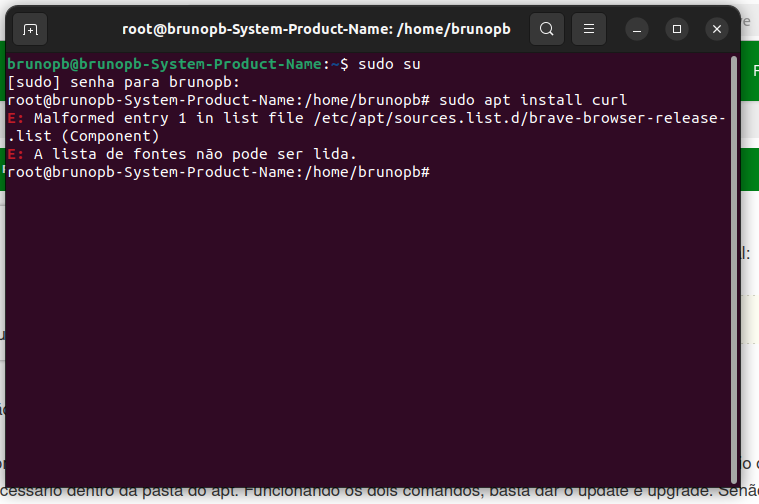Open the terminal search tool
This screenshot has height=504, width=759.
[x=546, y=29]
